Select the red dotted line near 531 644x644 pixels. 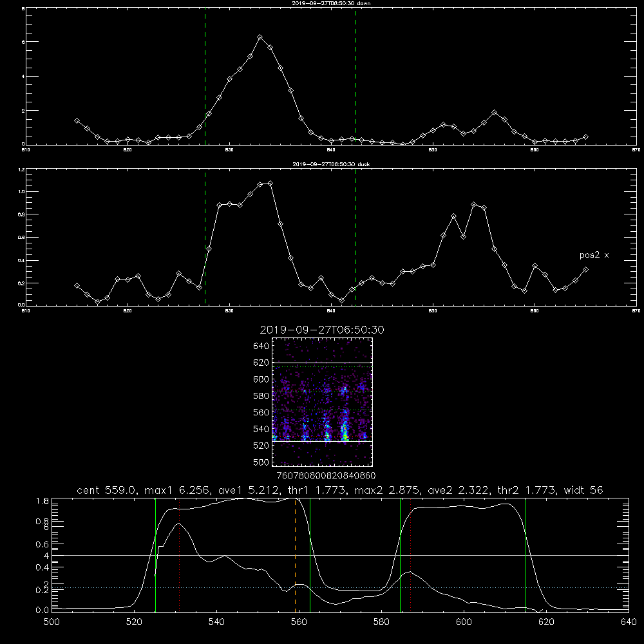point(180,555)
